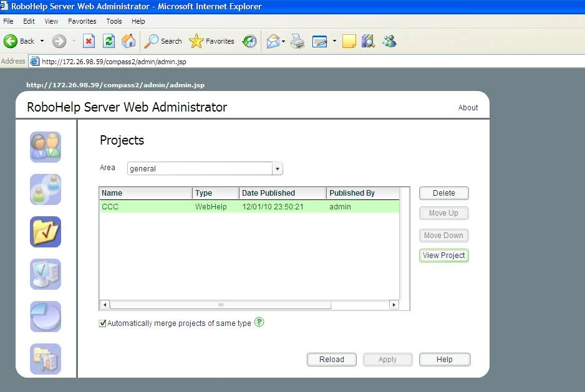Click the WebHelp type cell
The image size is (585, 392).
[x=211, y=207]
